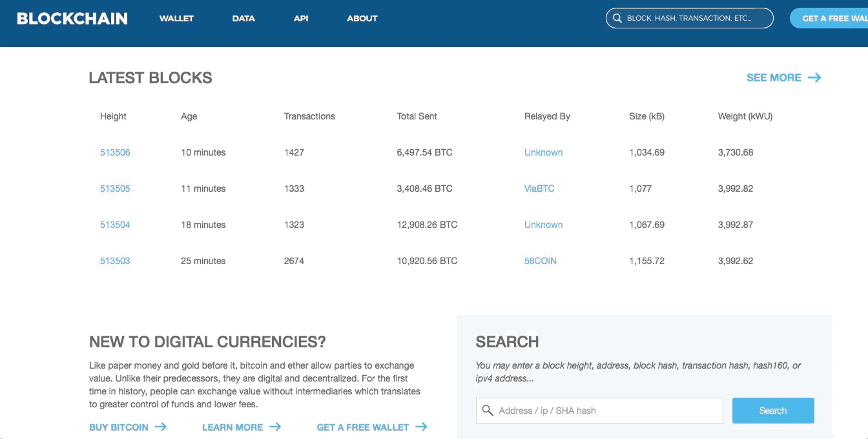Click the size value 1,077
The width and height of the screenshot is (868, 439).
click(641, 189)
